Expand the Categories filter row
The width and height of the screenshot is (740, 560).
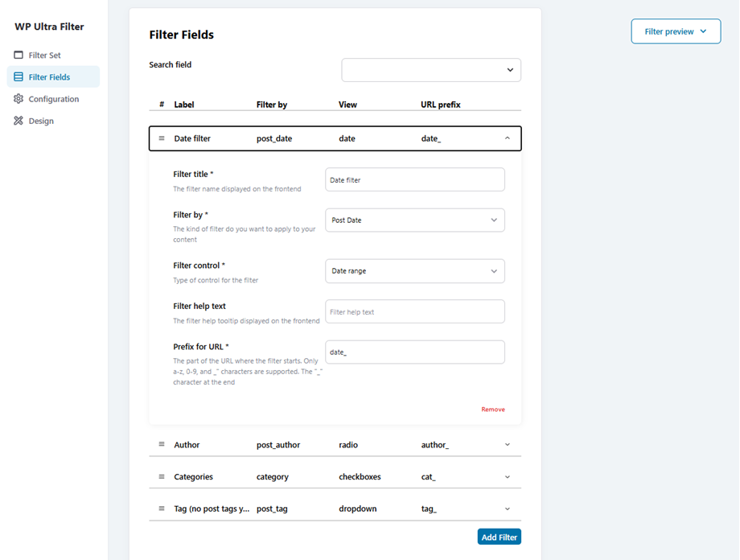(x=508, y=476)
